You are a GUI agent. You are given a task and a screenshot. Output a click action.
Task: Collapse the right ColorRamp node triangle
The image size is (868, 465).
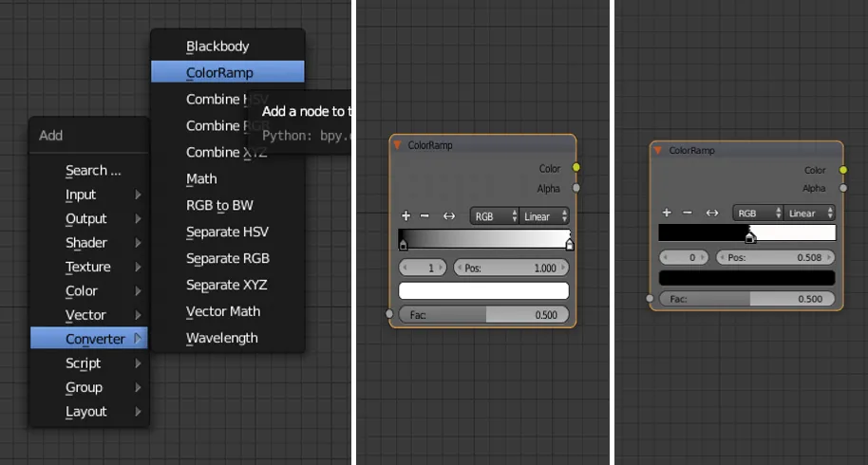pyautogui.click(x=657, y=150)
